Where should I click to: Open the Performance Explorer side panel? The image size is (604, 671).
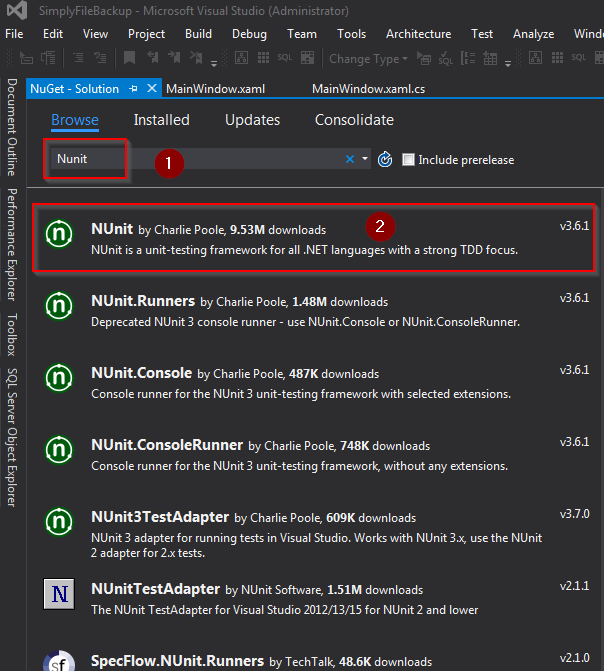(12, 244)
